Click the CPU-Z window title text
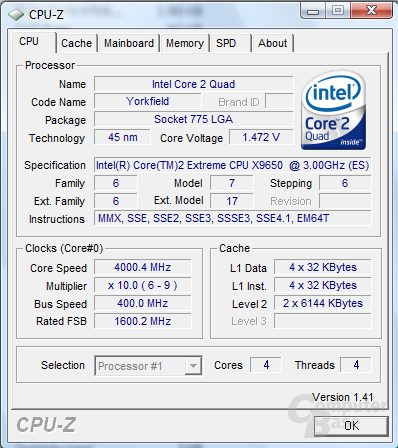 (46, 15)
